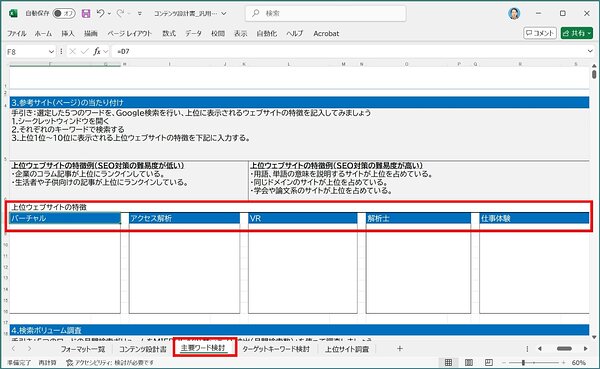
Task: Click the formula bar enter checkmark icon
Action: [85, 51]
